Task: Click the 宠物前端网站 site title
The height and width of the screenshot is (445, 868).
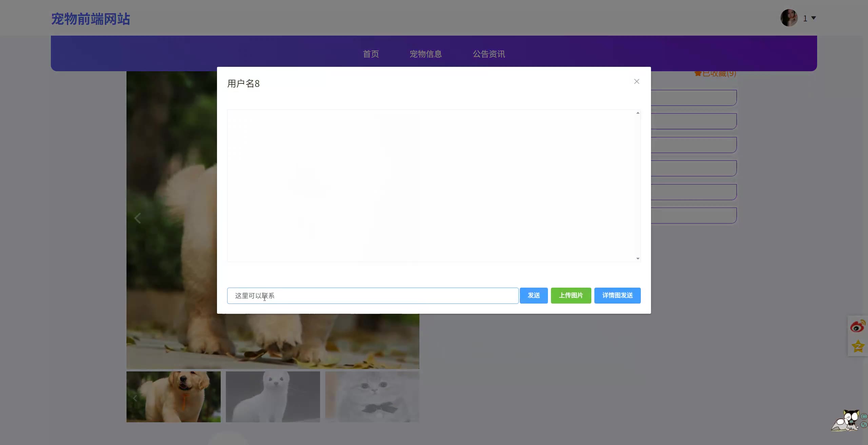Action: coord(91,19)
